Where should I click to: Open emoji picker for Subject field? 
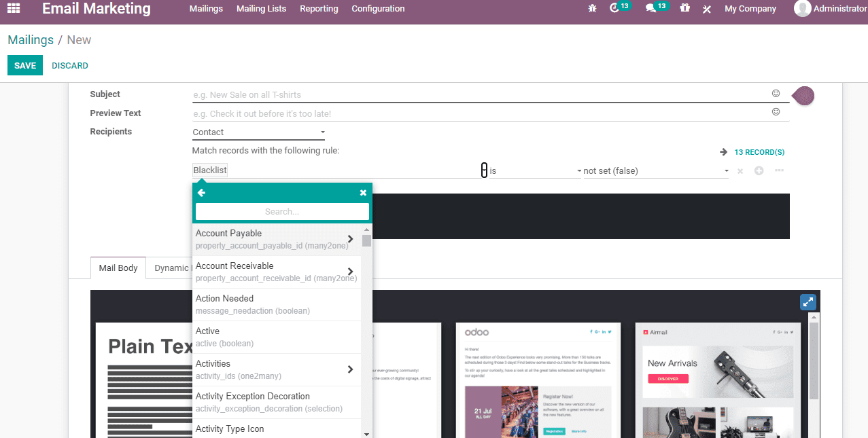pyautogui.click(x=776, y=94)
